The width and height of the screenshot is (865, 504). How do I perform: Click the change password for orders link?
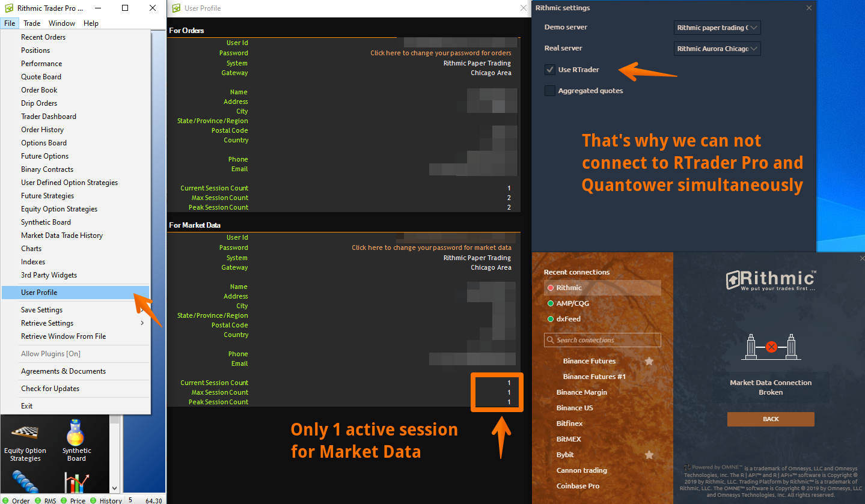(x=441, y=53)
